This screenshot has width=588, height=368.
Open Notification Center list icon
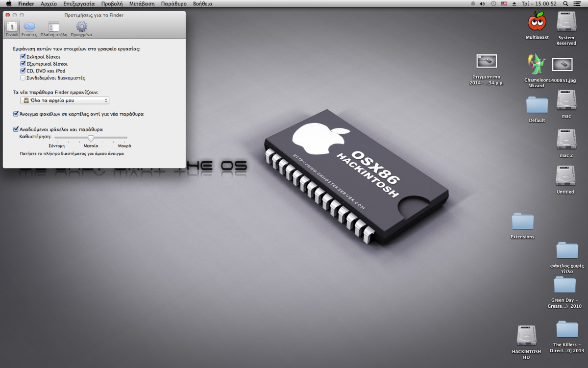coord(577,3)
